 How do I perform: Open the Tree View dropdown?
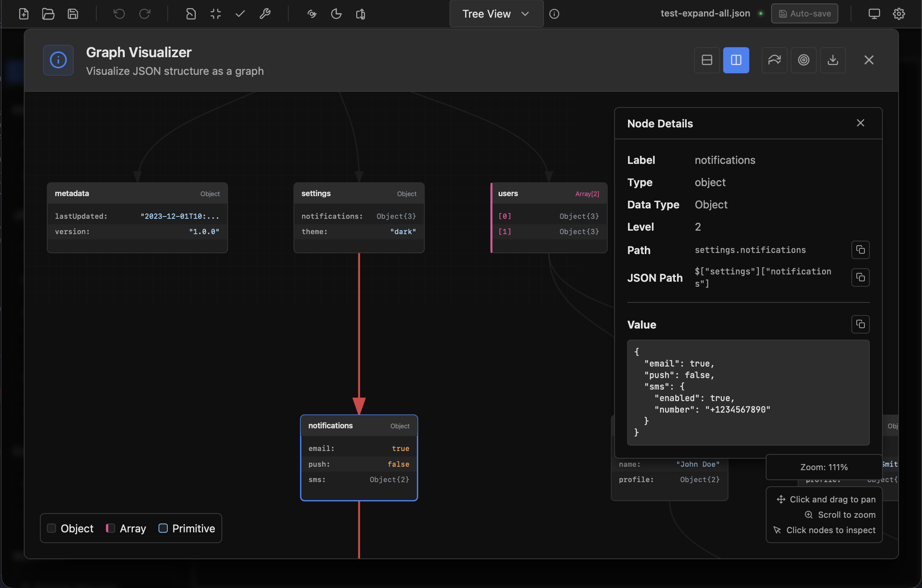[496, 14]
